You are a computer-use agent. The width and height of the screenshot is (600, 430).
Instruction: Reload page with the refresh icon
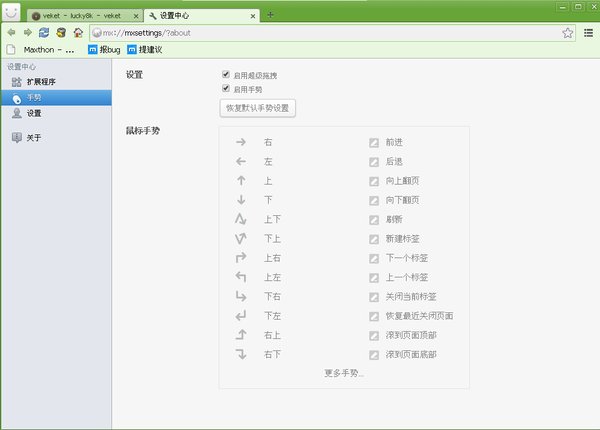(44, 33)
